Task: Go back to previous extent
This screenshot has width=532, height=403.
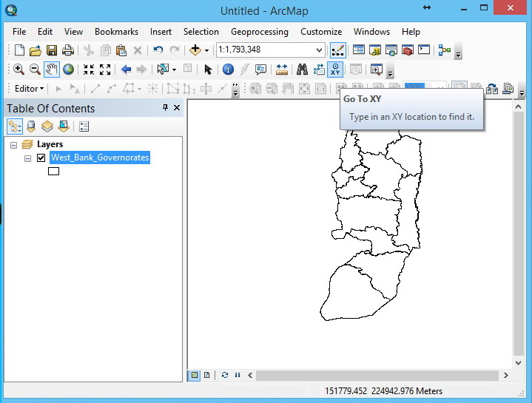Action: pyautogui.click(x=126, y=70)
